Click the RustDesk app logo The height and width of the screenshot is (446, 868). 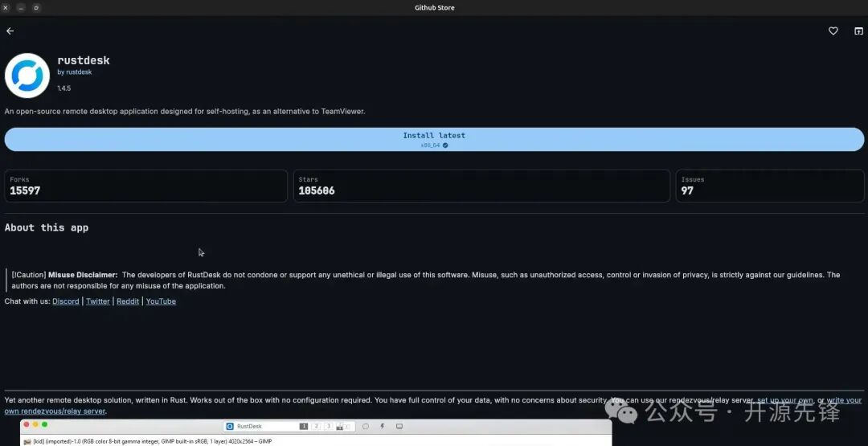click(27, 76)
